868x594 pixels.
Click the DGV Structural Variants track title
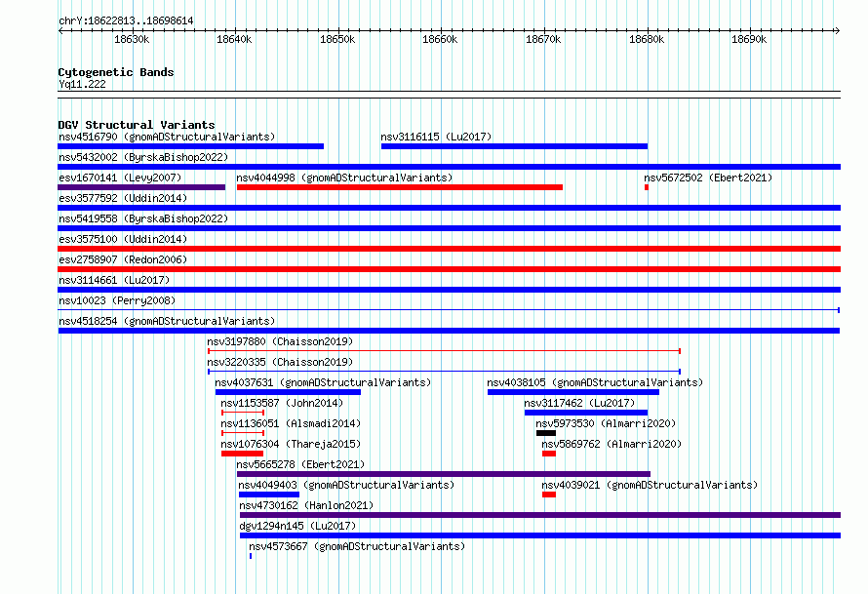point(137,125)
